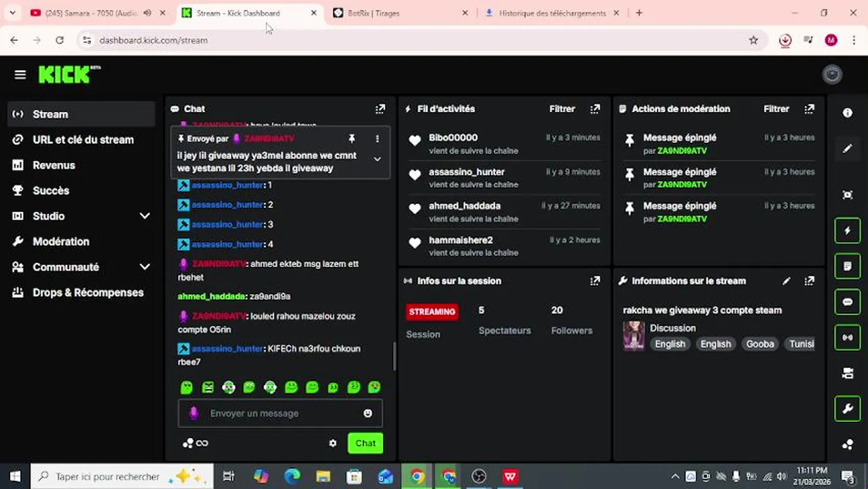The width and height of the screenshot is (868, 489).
Task: Click the bubbles icon at sidebar bottom
Action: point(848,445)
